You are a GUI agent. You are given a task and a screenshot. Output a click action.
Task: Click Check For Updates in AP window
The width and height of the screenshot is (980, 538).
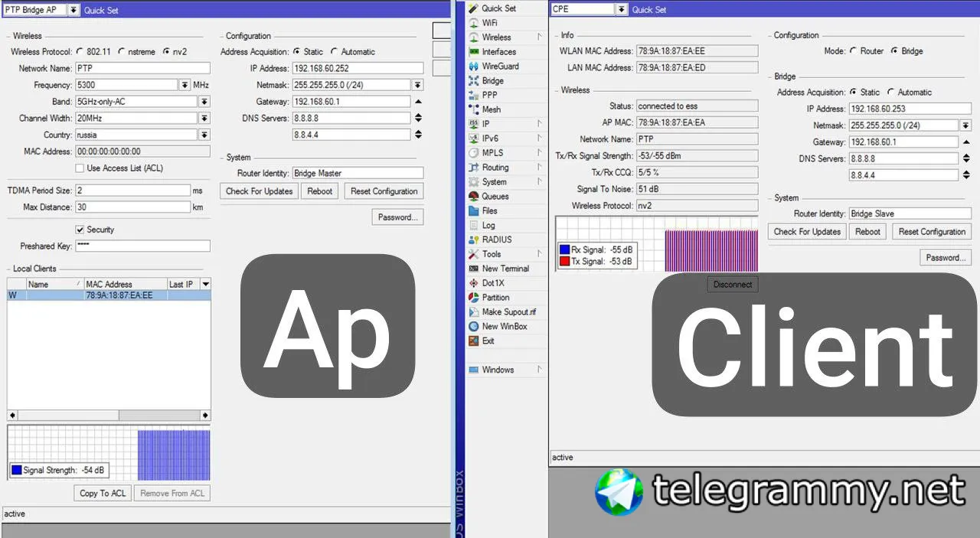click(260, 191)
